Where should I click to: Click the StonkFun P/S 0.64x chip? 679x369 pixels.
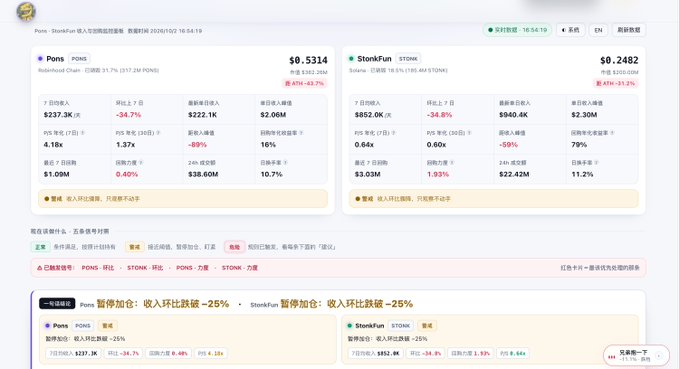click(513, 353)
